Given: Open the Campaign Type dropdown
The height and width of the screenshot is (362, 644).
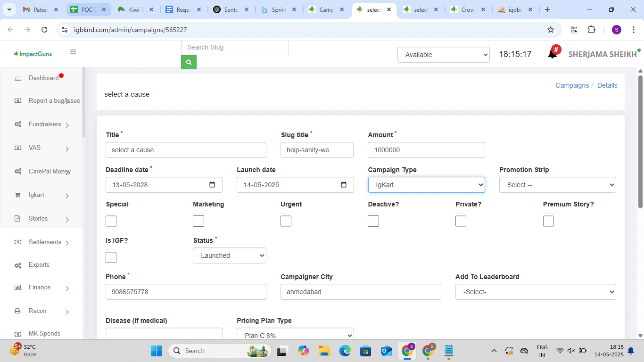Looking at the screenshot, I should (426, 185).
